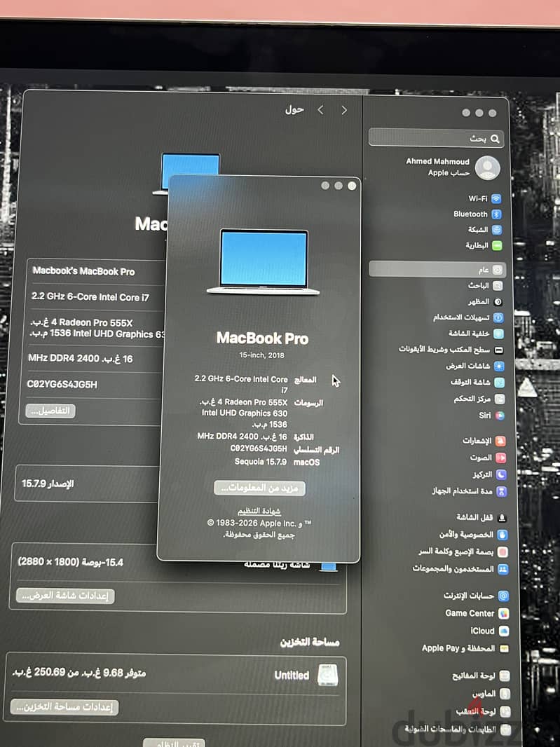
Task: Select the عام general icon
Action: (x=497, y=270)
